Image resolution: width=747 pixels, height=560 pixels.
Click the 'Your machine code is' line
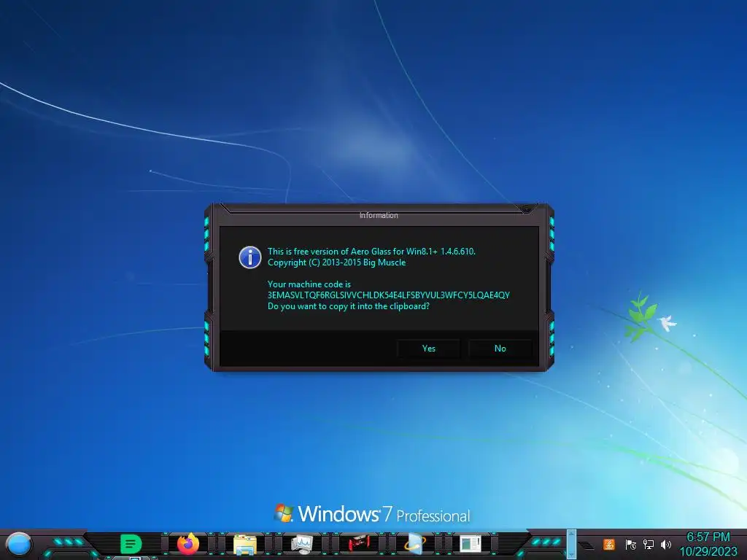tap(309, 284)
